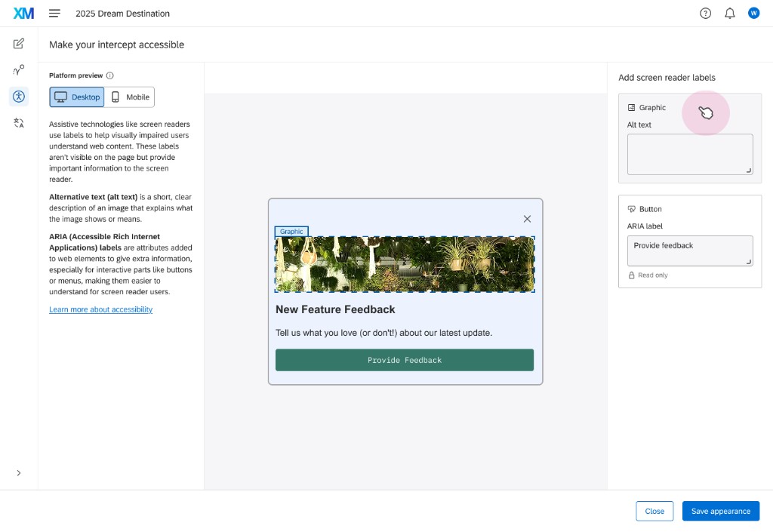The image size is (773, 532).
Task: Click the XM logo
Action: [23, 13]
